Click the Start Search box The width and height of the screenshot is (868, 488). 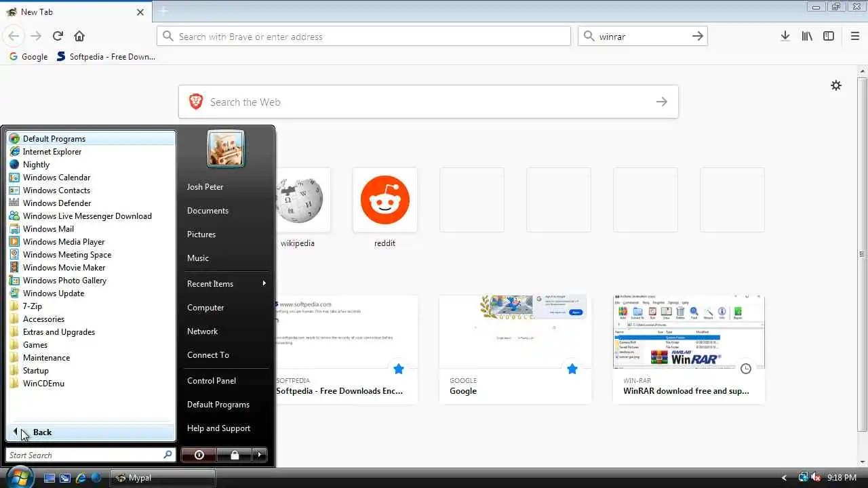pyautogui.click(x=91, y=455)
